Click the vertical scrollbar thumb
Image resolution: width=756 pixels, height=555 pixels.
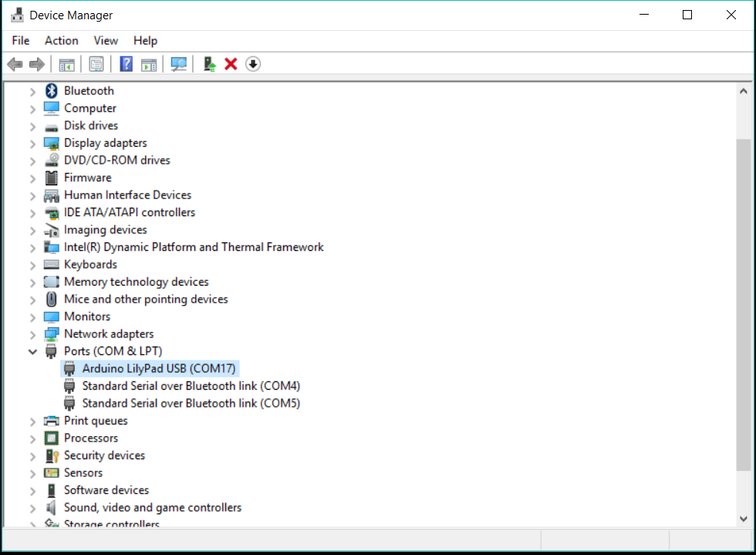744,304
